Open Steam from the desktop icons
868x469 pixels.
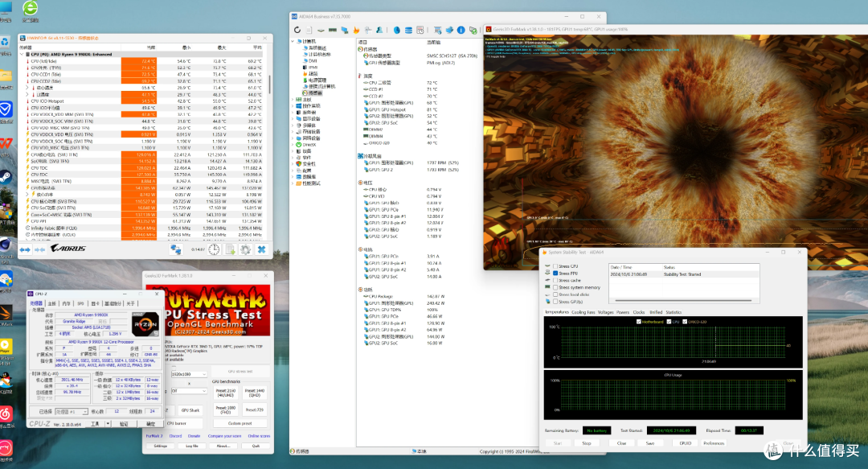(6, 178)
